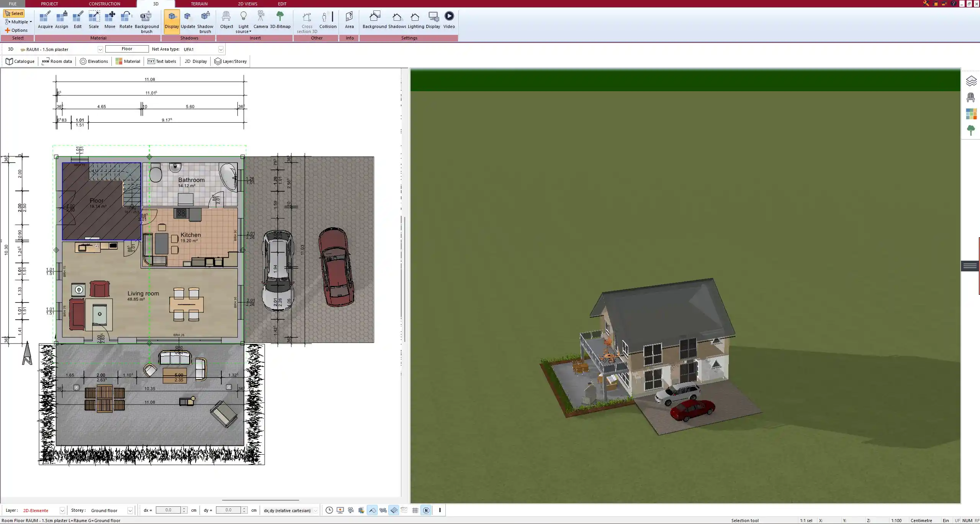The height and width of the screenshot is (524, 980).
Task: Toggle the north arrow indicator in the bottom bar
Action: 425,510
